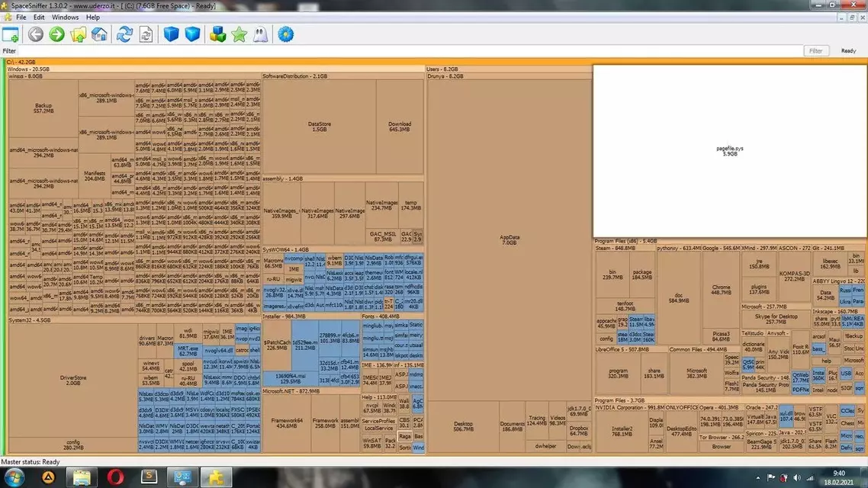Click the volume tray icon
868x488 pixels.
point(797,478)
